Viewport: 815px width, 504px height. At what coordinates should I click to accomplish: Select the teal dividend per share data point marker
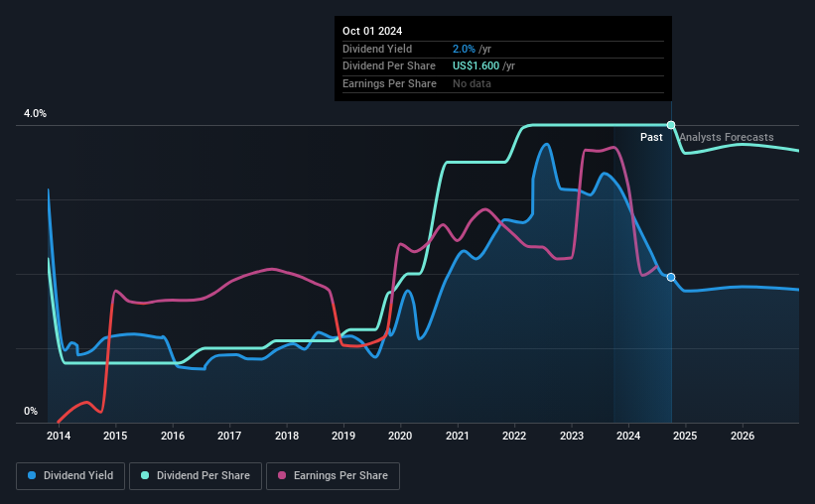(x=671, y=125)
